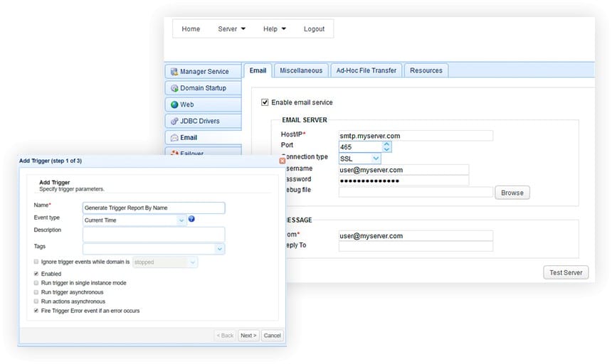Toggle the Enabled checkbox

pos(36,274)
